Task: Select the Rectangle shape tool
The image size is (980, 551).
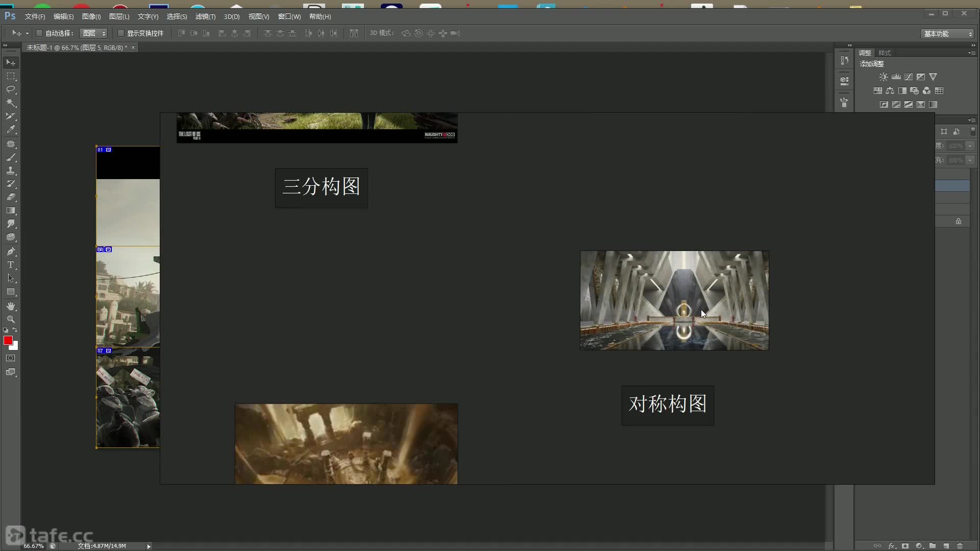Action: tap(11, 292)
